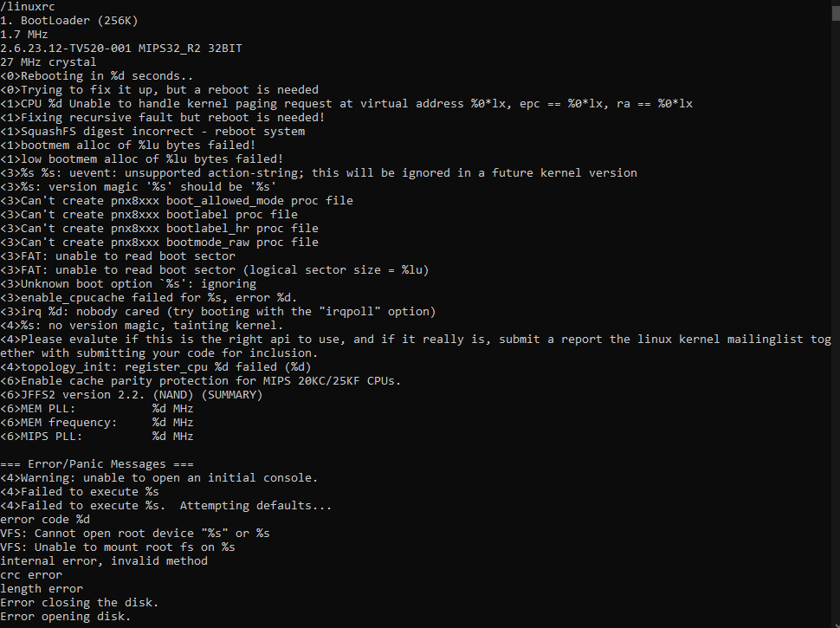Click the 'crc error' line

click(31, 575)
